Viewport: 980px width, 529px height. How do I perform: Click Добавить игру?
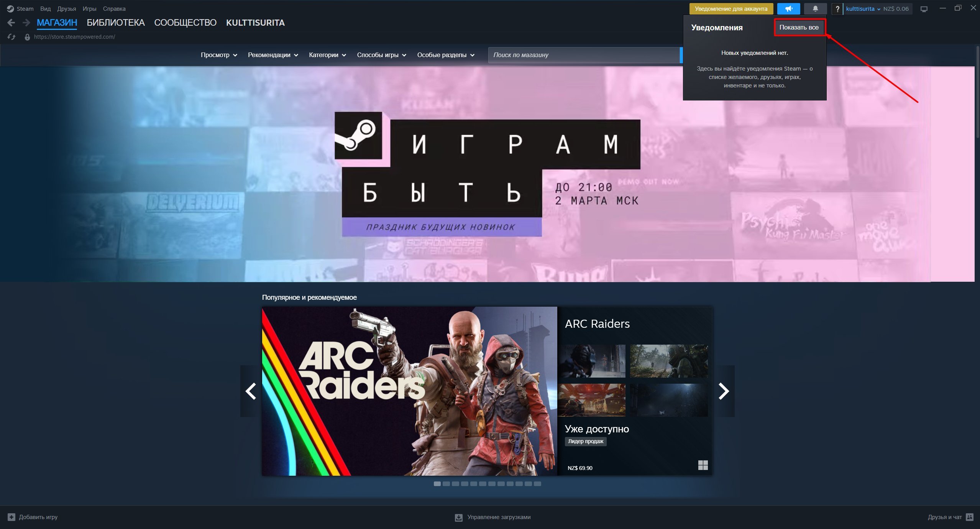(38, 517)
